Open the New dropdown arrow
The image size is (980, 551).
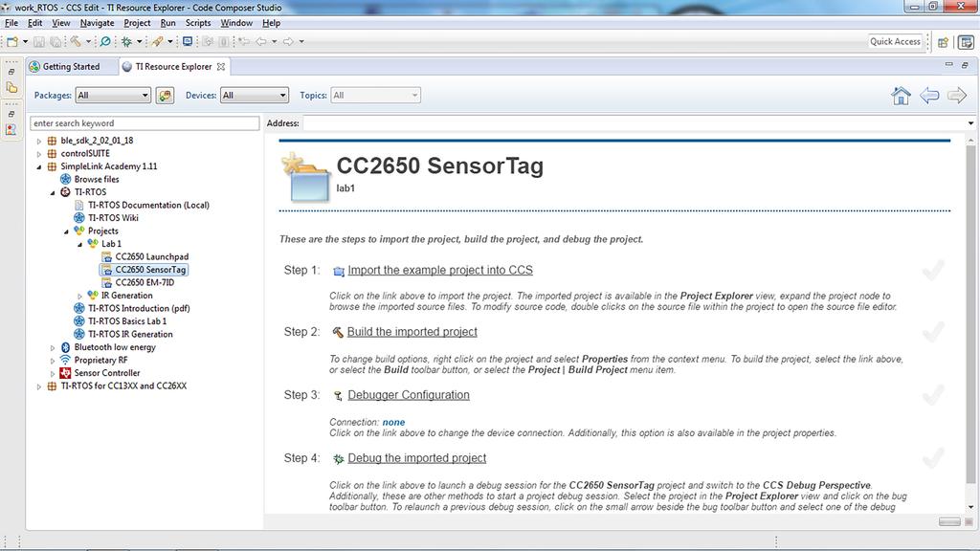25,41
